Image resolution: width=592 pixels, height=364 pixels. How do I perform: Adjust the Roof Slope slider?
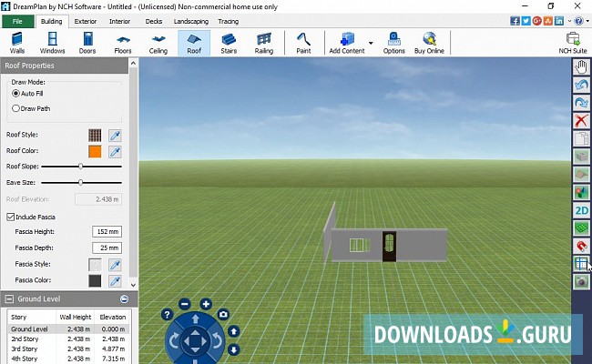point(81,167)
